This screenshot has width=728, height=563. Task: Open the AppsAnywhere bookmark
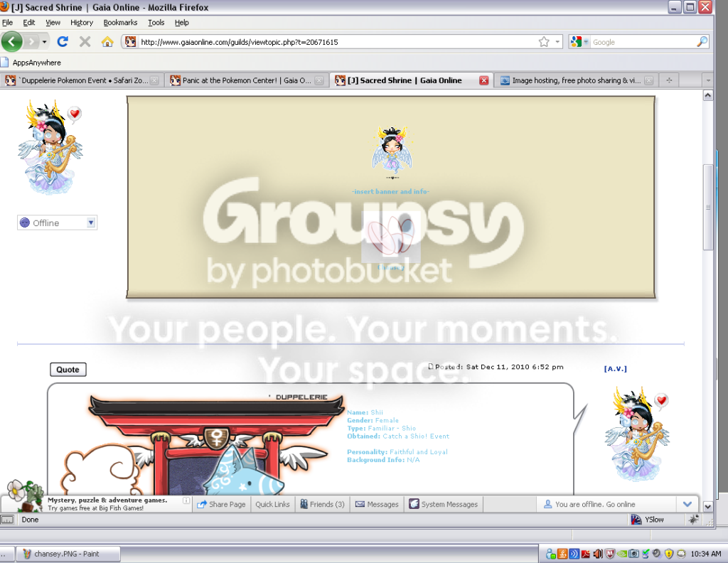coord(31,62)
